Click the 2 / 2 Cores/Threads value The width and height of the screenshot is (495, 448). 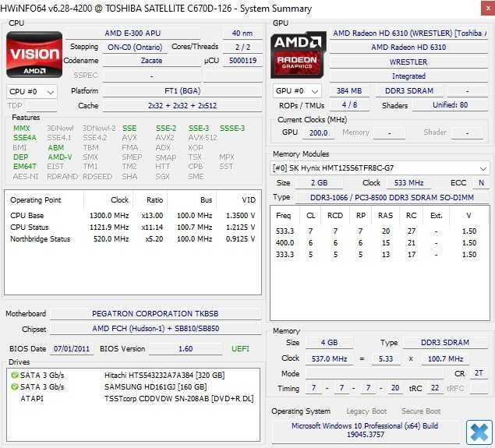[x=242, y=48]
